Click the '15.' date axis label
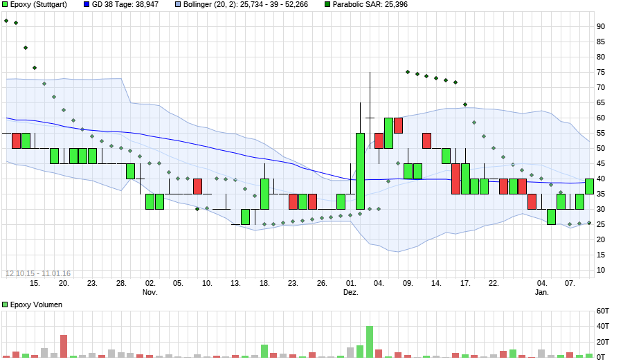This screenshot has width=623, height=364. (35, 283)
